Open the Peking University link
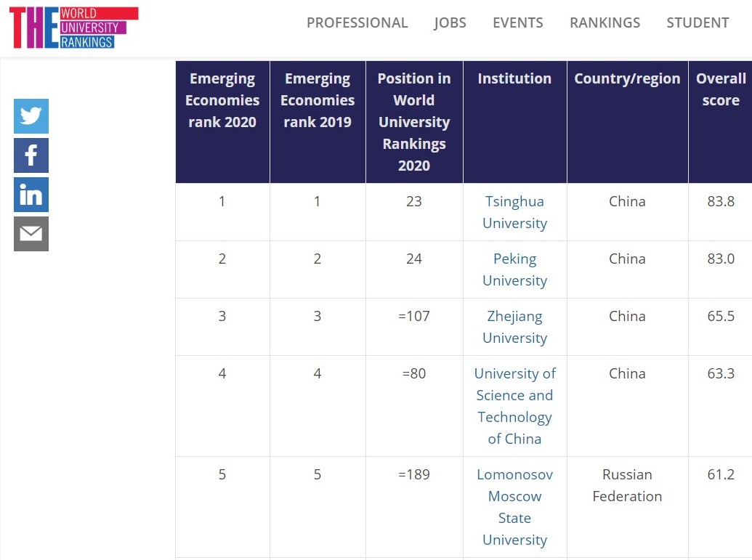The image size is (752, 560). point(514,269)
